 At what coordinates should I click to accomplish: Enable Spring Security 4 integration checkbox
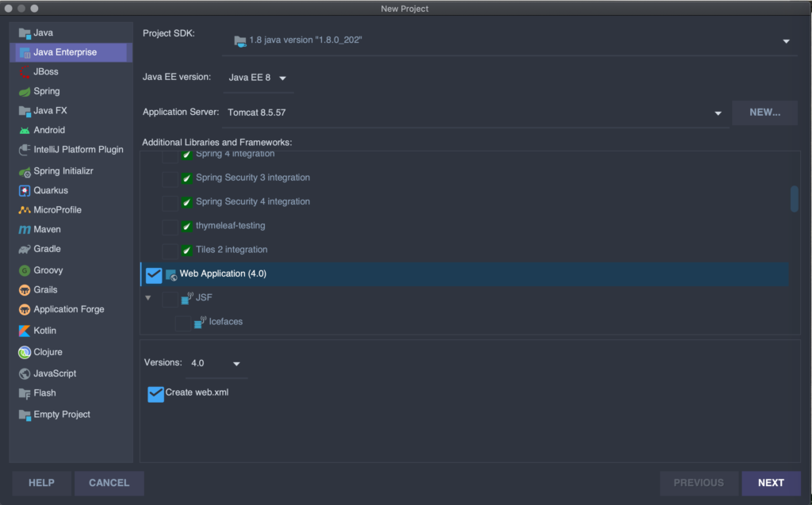click(x=170, y=203)
